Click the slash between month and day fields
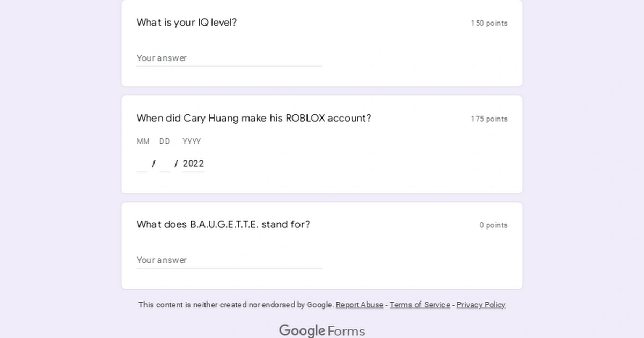Screen dimensions: 644x338 153,164
